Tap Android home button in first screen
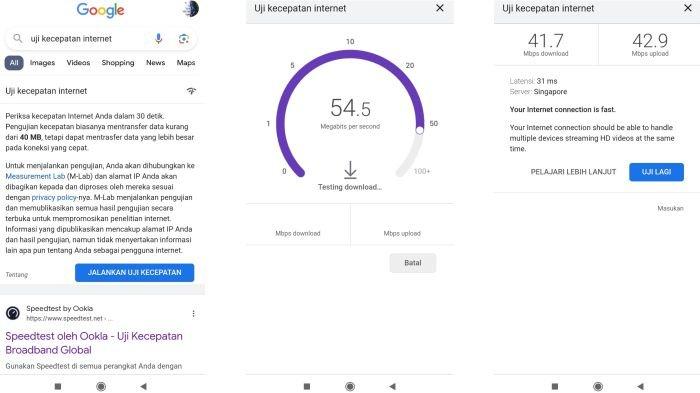This screenshot has width=700, height=393. click(101, 386)
